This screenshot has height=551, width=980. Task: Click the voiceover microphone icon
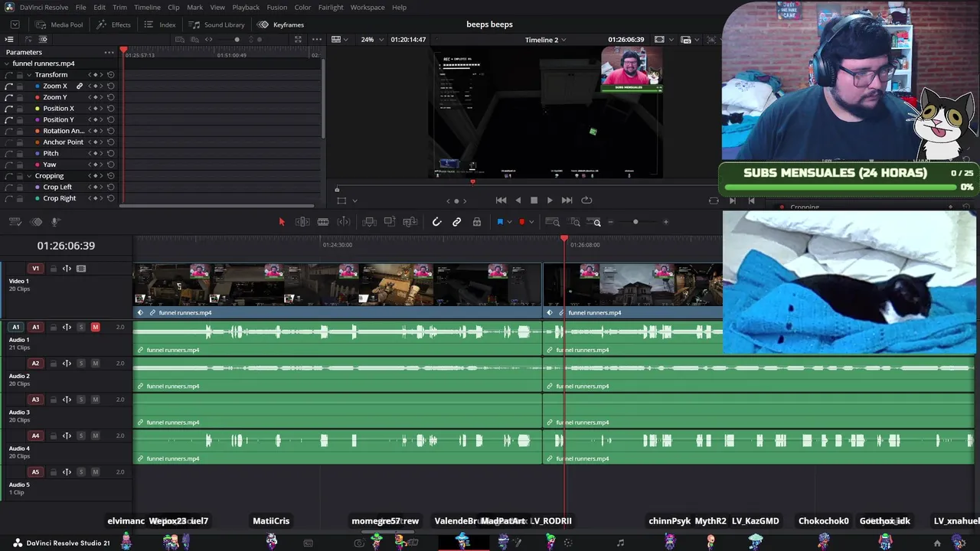[55, 222]
